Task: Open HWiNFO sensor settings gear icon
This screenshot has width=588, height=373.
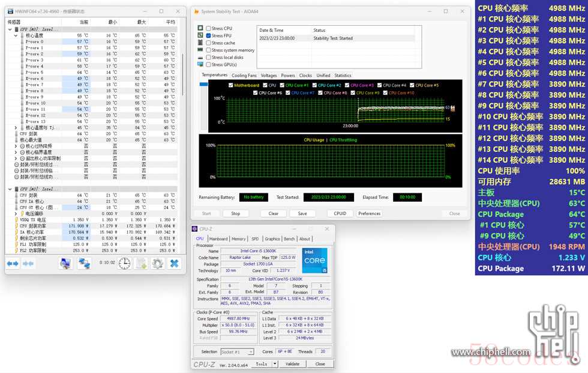Action: click(157, 264)
